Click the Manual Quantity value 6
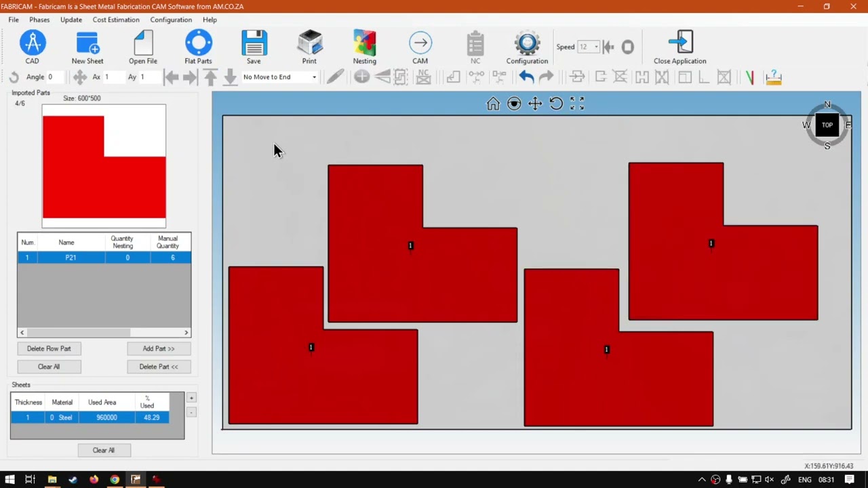The height and width of the screenshot is (488, 868). (172, 258)
